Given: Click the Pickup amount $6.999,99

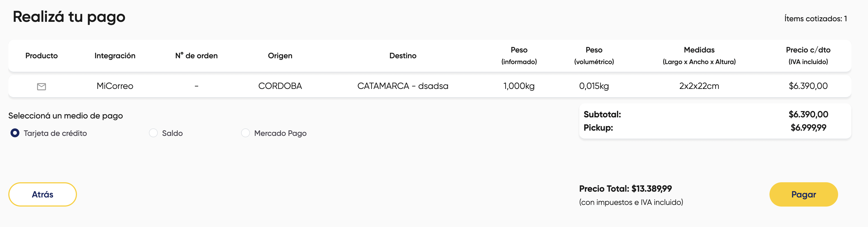Looking at the screenshot, I should click(x=808, y=128).
